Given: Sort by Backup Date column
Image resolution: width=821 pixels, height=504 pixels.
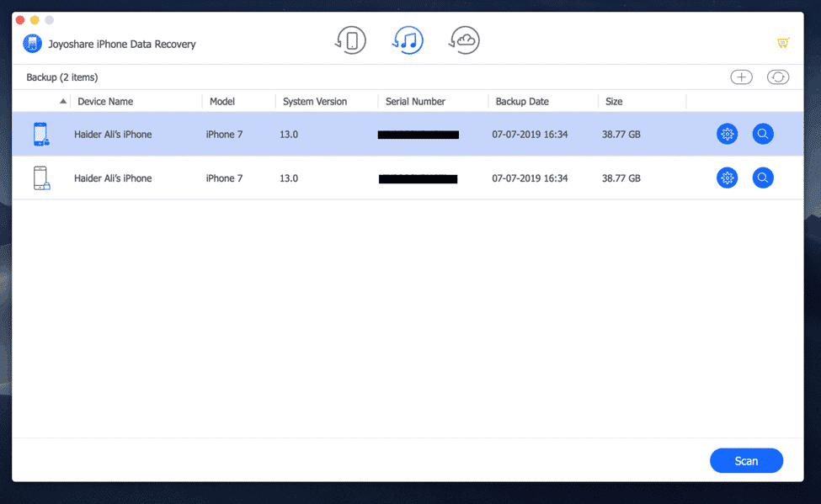Looking at the screenshot, I should pyautogui.click(x=521, y=102).
